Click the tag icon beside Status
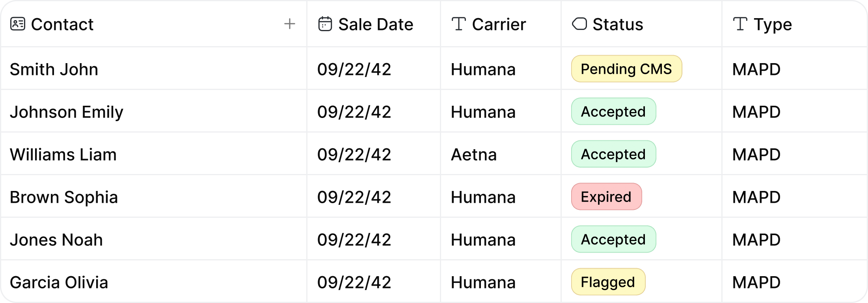Image resolution: width=868 pixels, height=303 pixels. tap(579, 24)
